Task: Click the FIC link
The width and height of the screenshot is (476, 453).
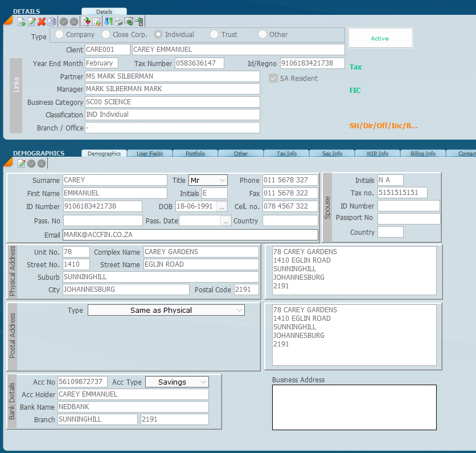Action: [355, 91]
